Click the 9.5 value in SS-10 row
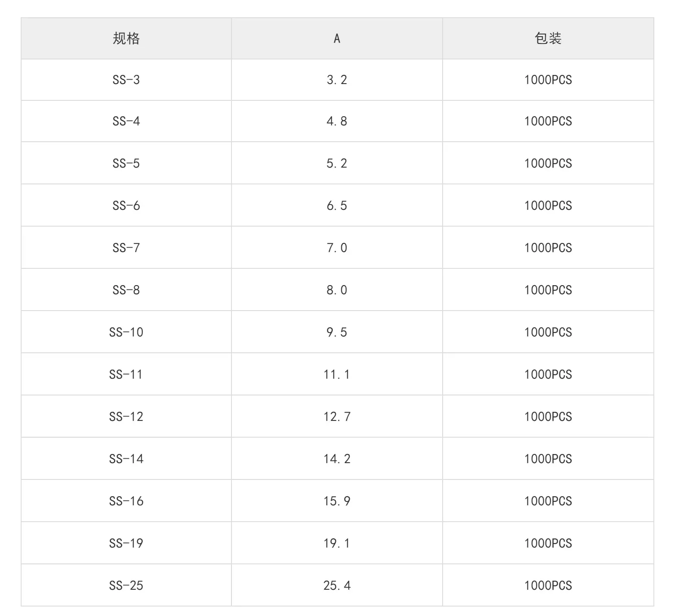Screen dimensions: 681x616 [337, 332]
